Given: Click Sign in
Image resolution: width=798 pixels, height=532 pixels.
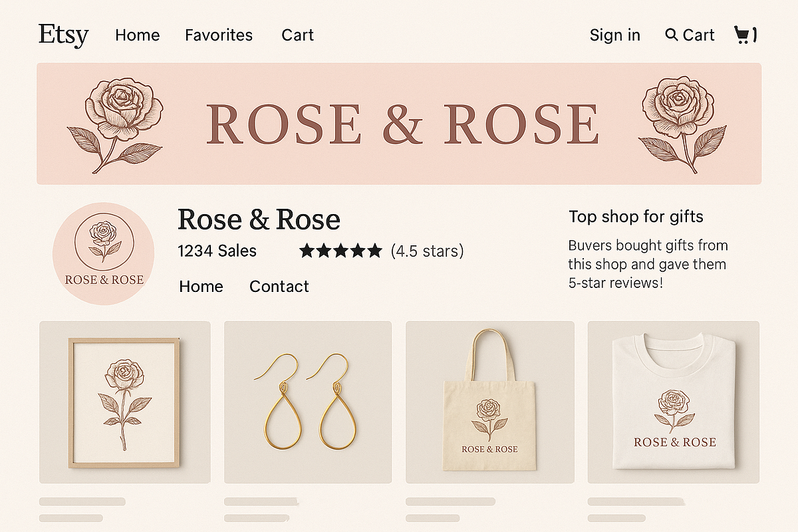Looking at the screenshot, I should tap(615, 35).
